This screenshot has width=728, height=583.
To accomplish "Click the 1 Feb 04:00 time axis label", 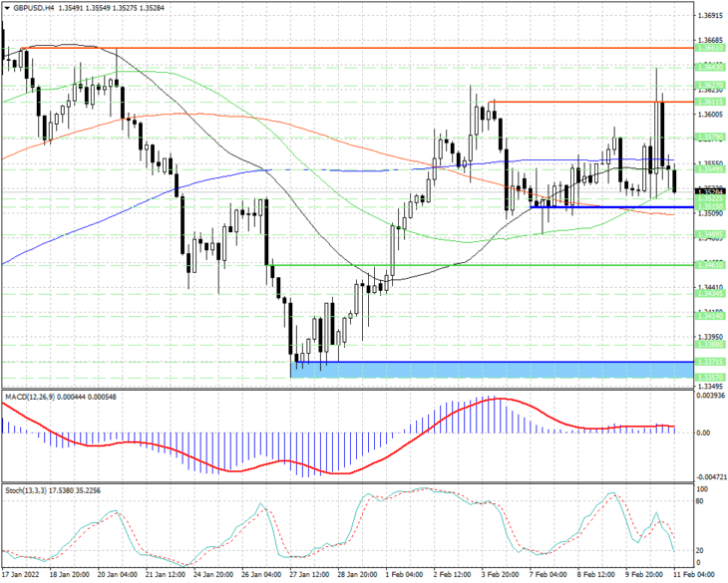I will pos(405,574).
